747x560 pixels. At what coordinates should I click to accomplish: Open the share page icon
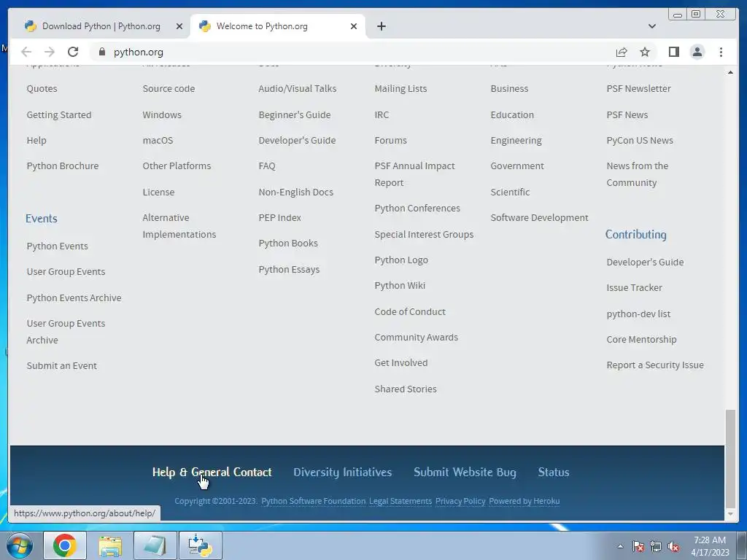(622, 52)
